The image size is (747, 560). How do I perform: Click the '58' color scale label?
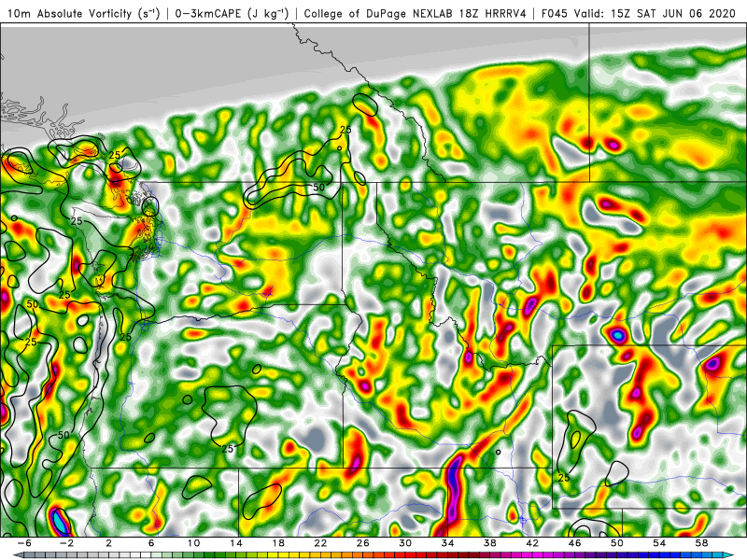(x=701, y=543)
